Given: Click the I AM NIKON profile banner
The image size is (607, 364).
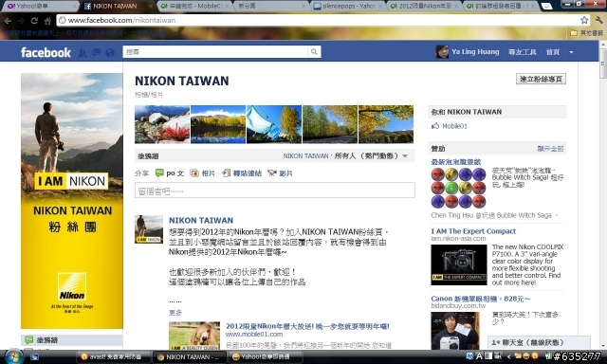Looking at the screenshot, I should tap(72, 201).
